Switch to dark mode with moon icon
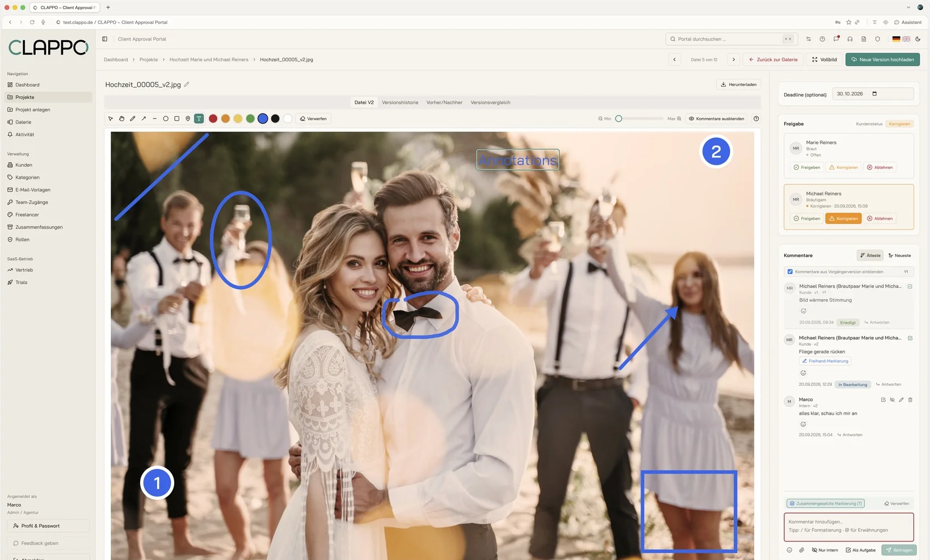This screenshot has width=930, height=560. coord(918,39)
